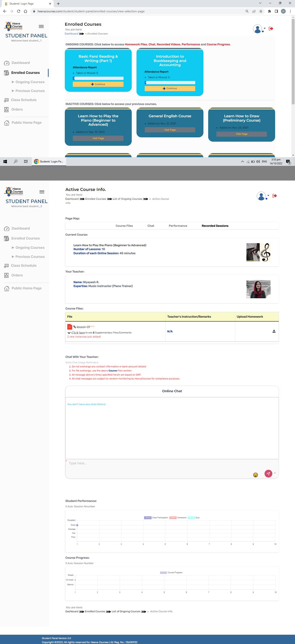
Task: Jump to Recorded Sessions in page map
Action: coord(215,226)
